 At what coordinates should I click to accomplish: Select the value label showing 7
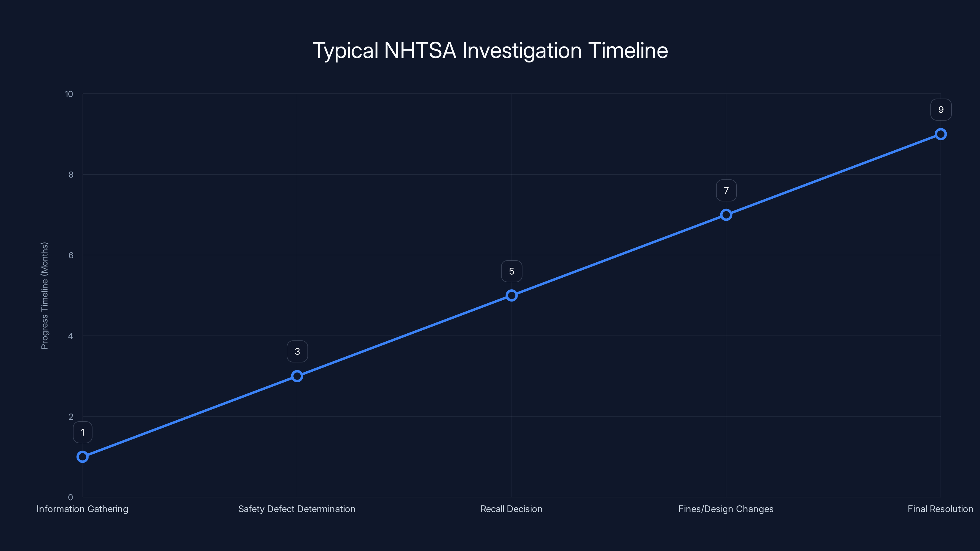pos(726,190)
